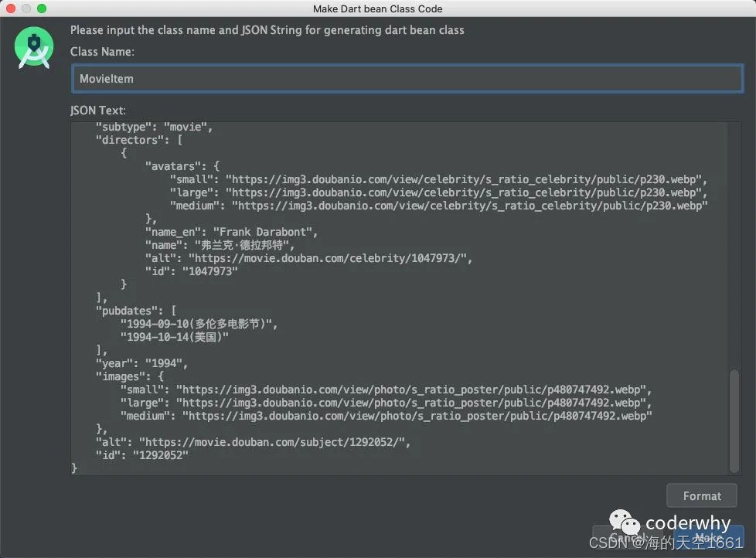Click the "id": "1047973" line
The height and width of the screenshot is (558, 756).
pos(192,271)
